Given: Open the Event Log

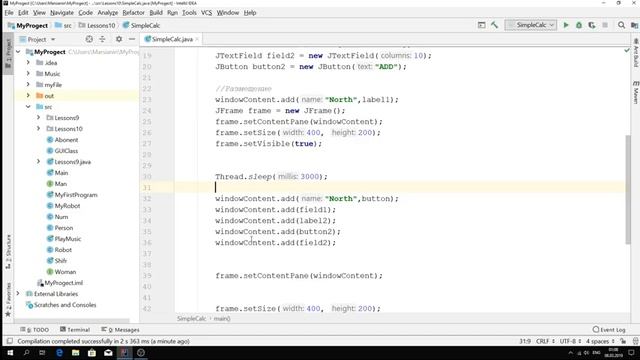Looking at the screenshot, I should tap(609, 330).
